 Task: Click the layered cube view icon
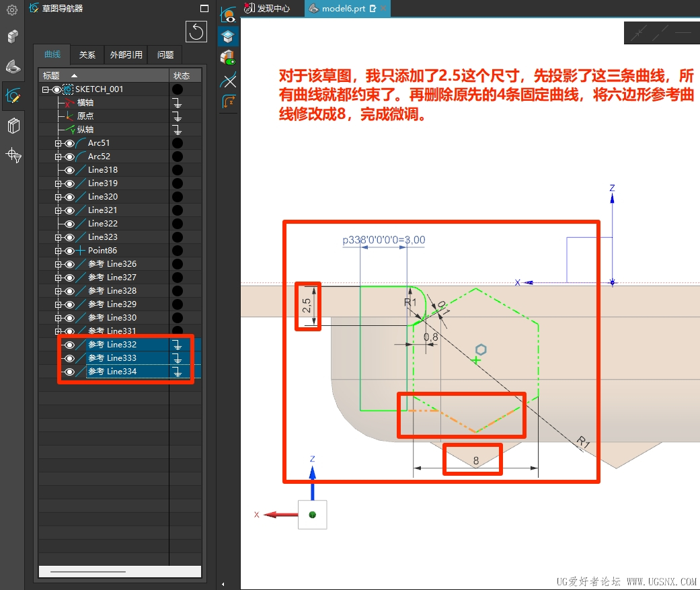coord(228,36)
